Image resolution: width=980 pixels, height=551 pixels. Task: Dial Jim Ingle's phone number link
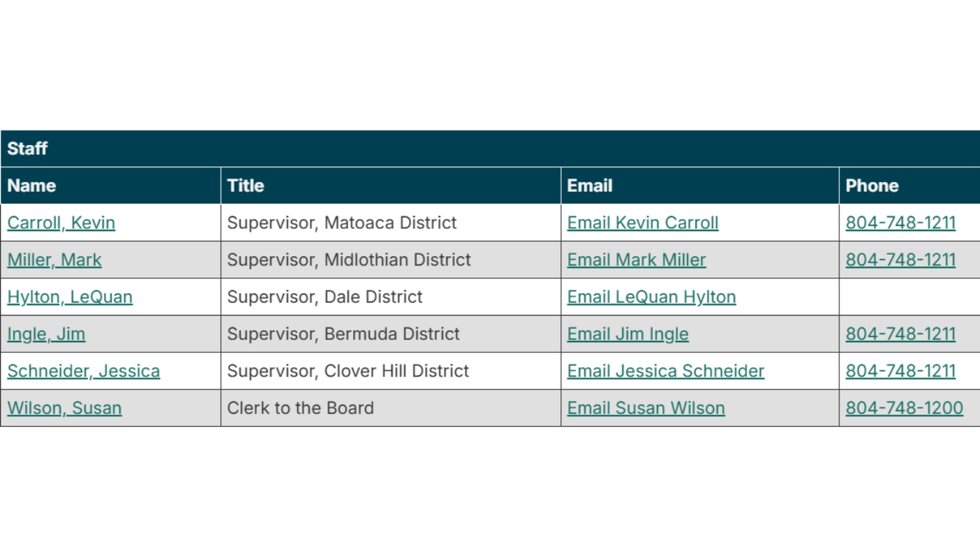pyautogui.click(x=900, y=334)
